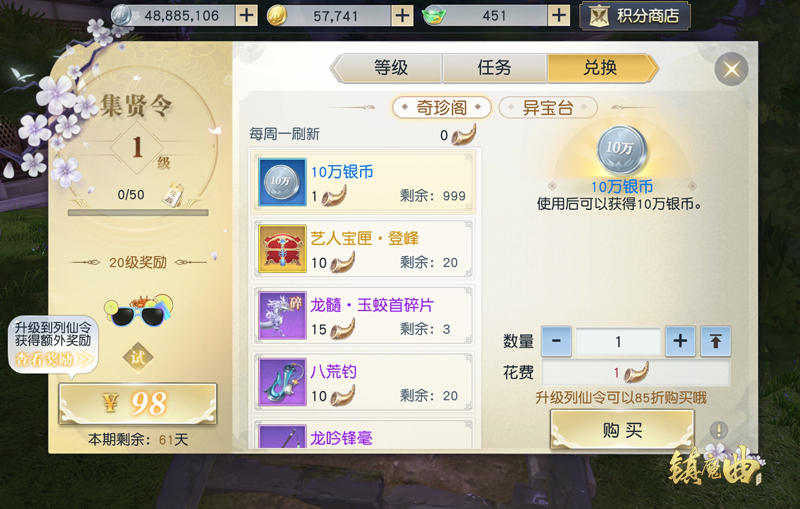This screenshot has height=509, width=800.
Task: Try on sunglasses reward via 试 badge
Action: pos(138,358)
